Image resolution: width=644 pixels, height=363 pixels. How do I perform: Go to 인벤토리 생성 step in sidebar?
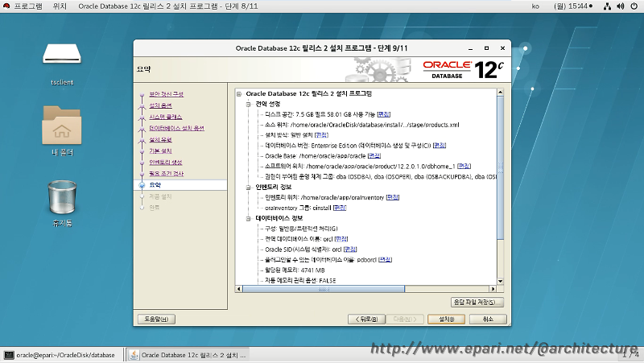tap(166, 163)
